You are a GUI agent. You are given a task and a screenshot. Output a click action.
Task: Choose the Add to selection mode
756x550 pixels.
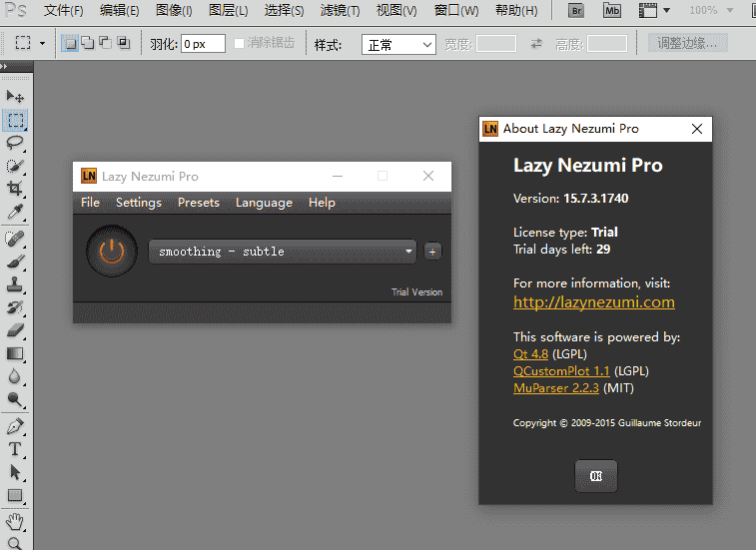(x=87, y=44)
